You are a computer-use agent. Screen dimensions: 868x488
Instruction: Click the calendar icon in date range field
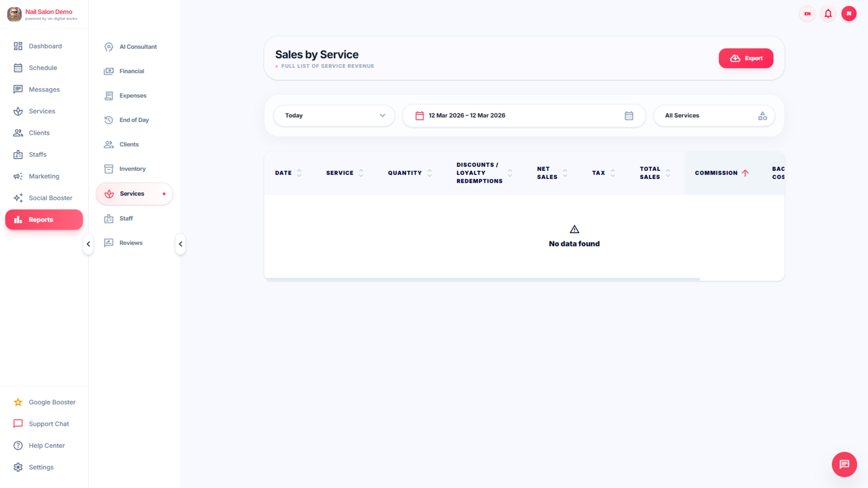pos(629,116)
